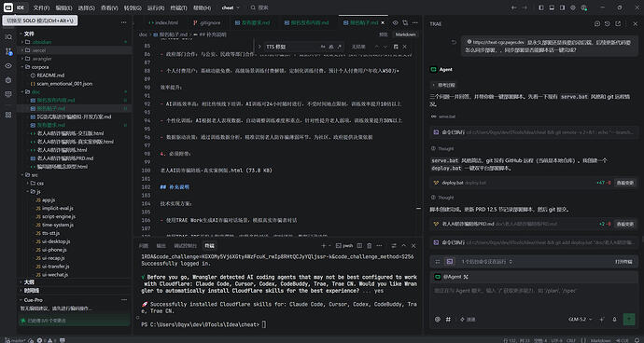This screenshot has height=343, width=644.
Task: Open the search view in the activity bar
Action: pos(8,37)
